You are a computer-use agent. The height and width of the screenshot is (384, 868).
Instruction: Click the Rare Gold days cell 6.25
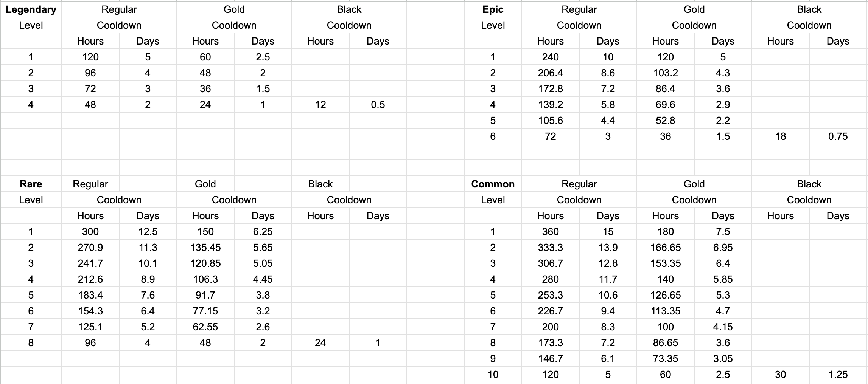tap(263, 232)
